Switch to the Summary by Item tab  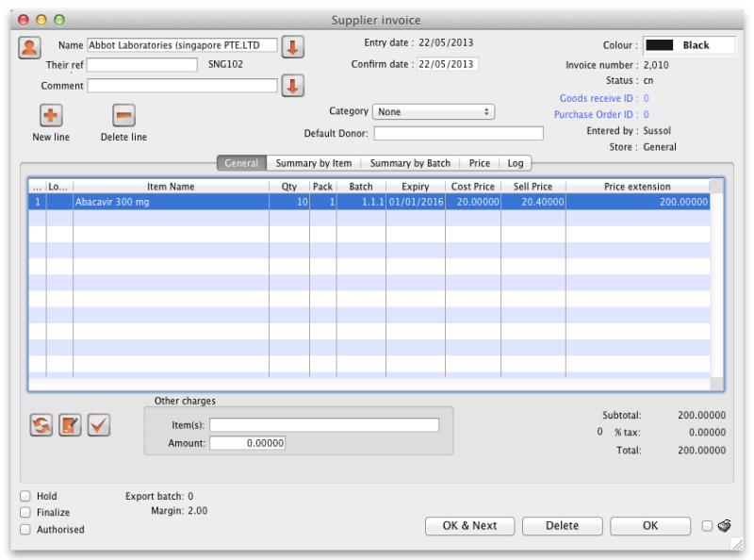pyautogui.click(x=313, y=163)
